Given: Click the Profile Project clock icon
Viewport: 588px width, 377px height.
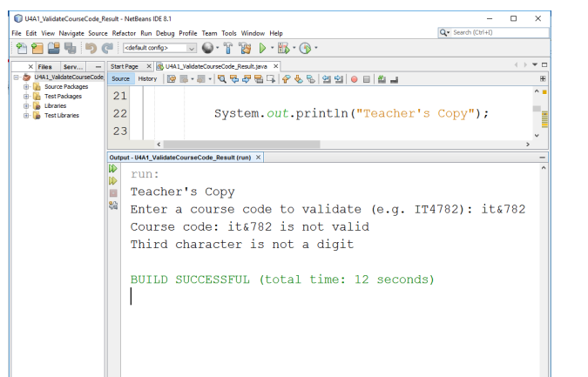Looking at the screenshot, I should tap(305, 48).
